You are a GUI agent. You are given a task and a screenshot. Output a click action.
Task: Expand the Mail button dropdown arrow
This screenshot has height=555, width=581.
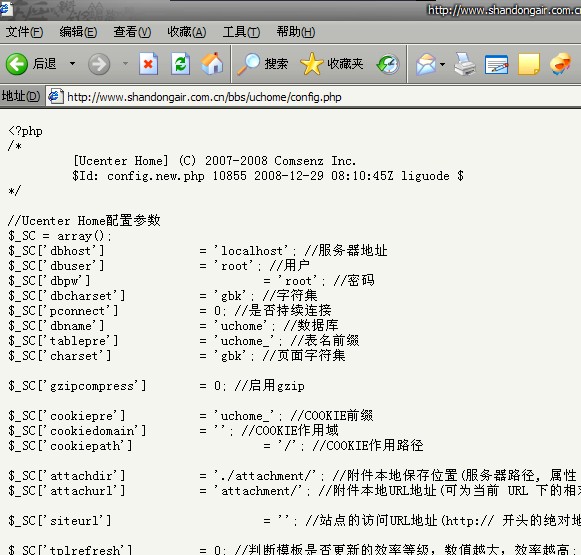[x=442, y=64]
